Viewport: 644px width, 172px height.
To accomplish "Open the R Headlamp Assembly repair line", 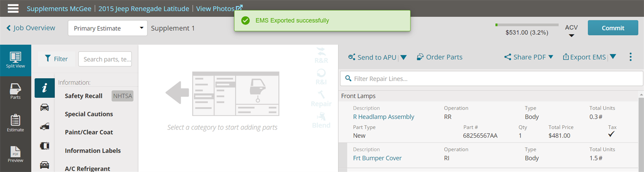I will pos(384,117).
